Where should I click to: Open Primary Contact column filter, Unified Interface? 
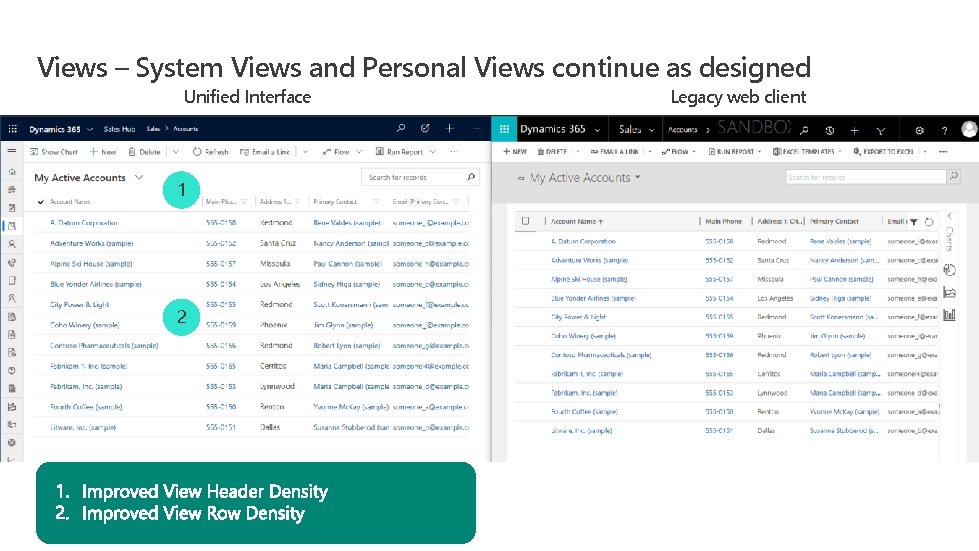coord(376,202)
